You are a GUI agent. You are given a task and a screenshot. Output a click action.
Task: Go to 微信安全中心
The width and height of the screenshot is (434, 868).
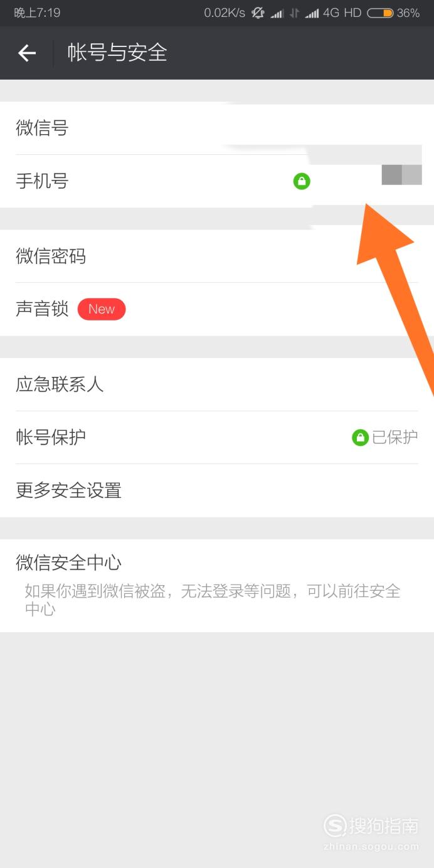click(217, 586)
